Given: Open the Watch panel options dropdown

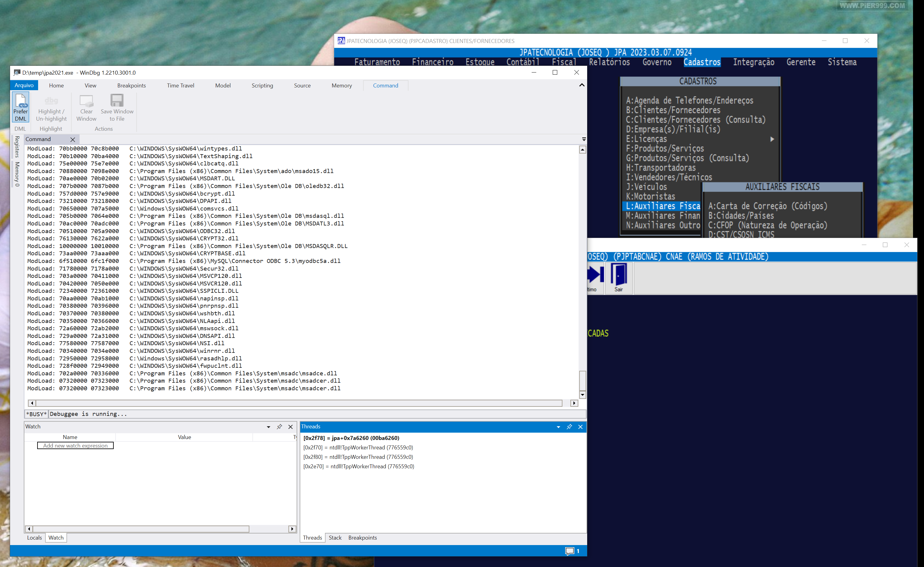Looking at the screenshot, I should tap(268, 427).
